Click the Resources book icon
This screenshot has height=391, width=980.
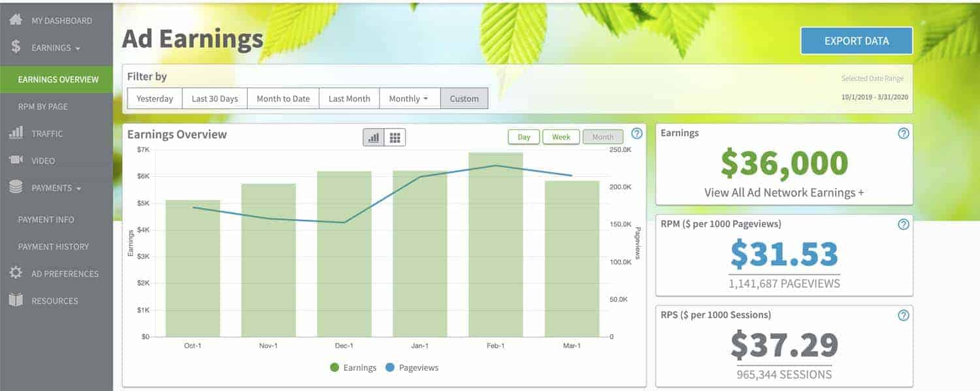point(16,300)
